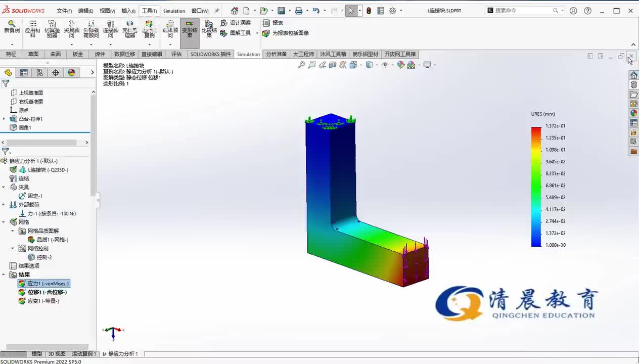Click the Options gear icon
This screenshot has height=364, width=639.
[x=392, y=11]
